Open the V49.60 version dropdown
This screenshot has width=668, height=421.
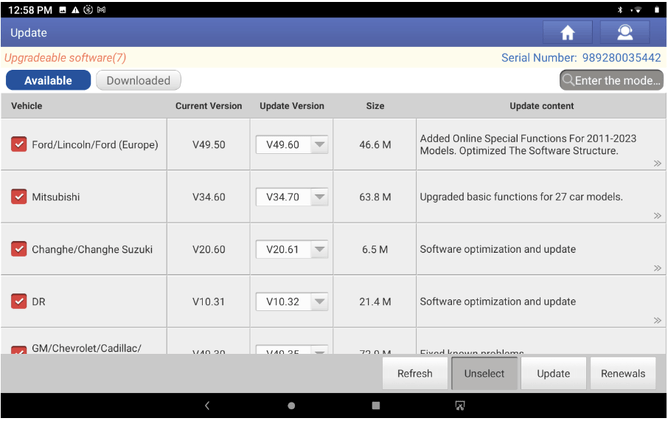point(292,144)
